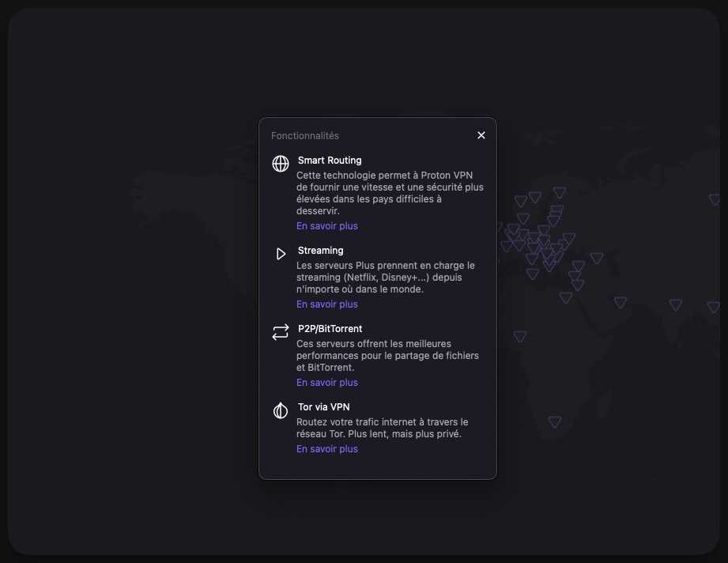Click the Smart Routing description text
The width and height of the screenshot is (728, 563).
coord(390,193)
